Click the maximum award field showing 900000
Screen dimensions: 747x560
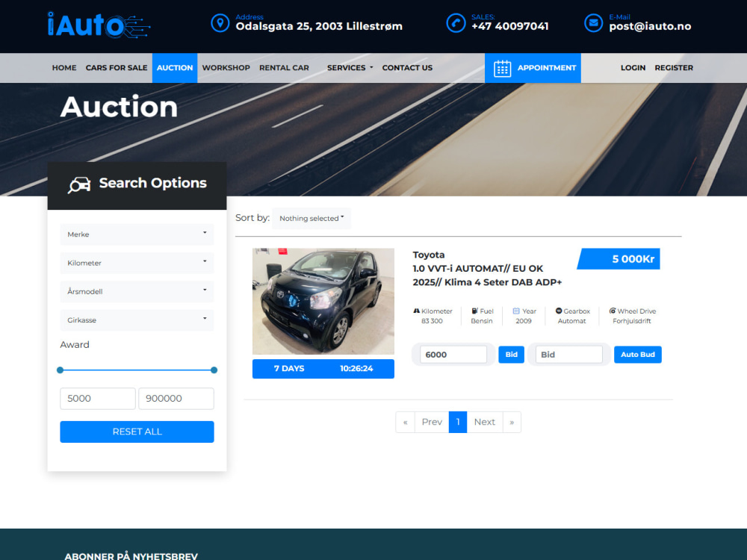(x=176, y=399)
